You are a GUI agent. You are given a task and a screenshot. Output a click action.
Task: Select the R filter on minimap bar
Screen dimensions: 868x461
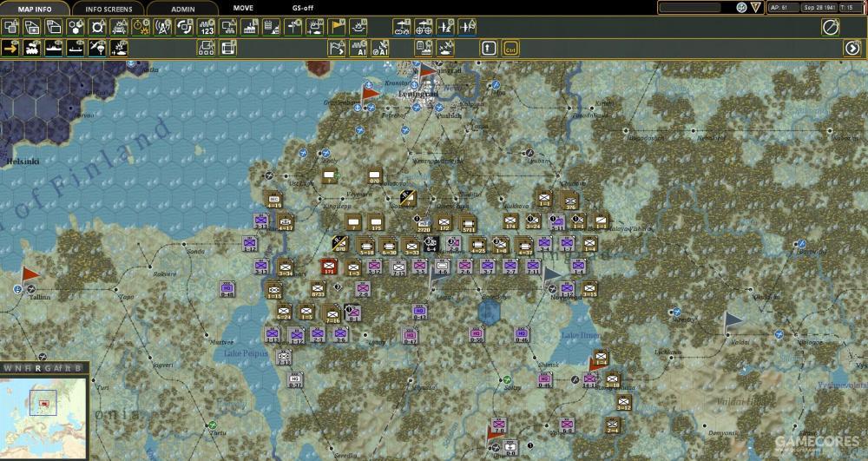click(37, 368)
